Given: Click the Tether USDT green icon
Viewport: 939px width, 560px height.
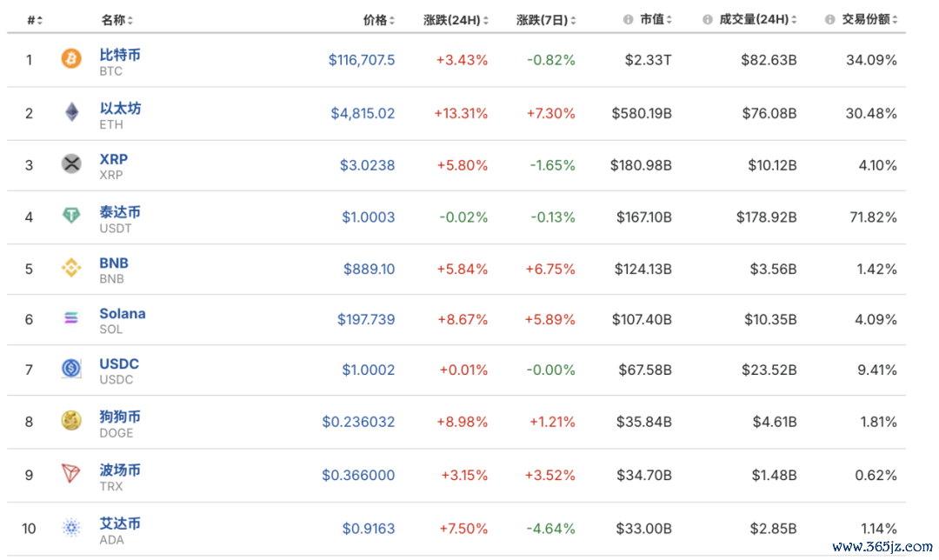Looking at the screenshot, I should (71, 215).
